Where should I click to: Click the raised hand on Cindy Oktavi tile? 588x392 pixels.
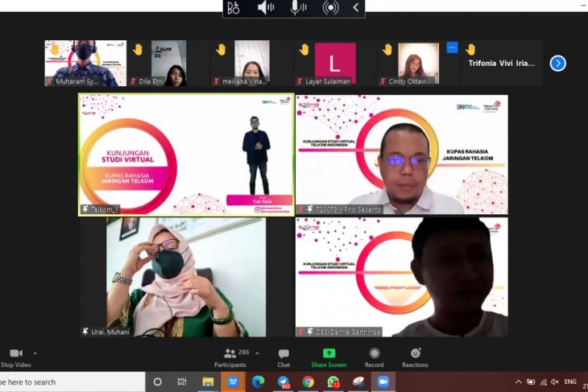[x=387, y=50]
